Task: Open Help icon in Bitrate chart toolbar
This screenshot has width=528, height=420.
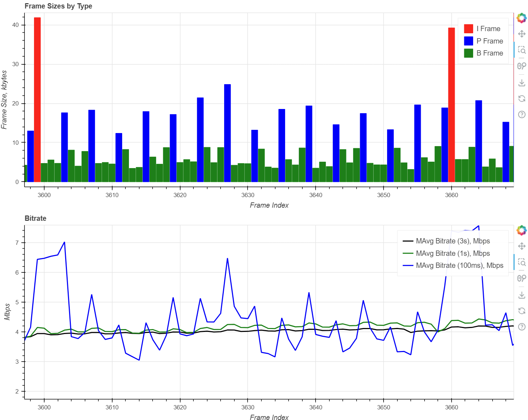Action: (522, 327)
